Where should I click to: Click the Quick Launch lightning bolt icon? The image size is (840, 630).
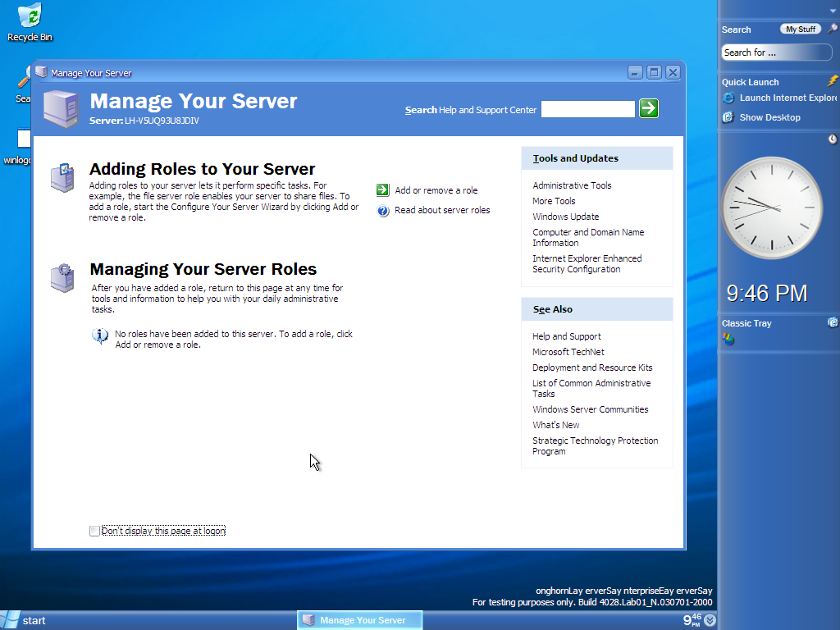pos(833,81)
